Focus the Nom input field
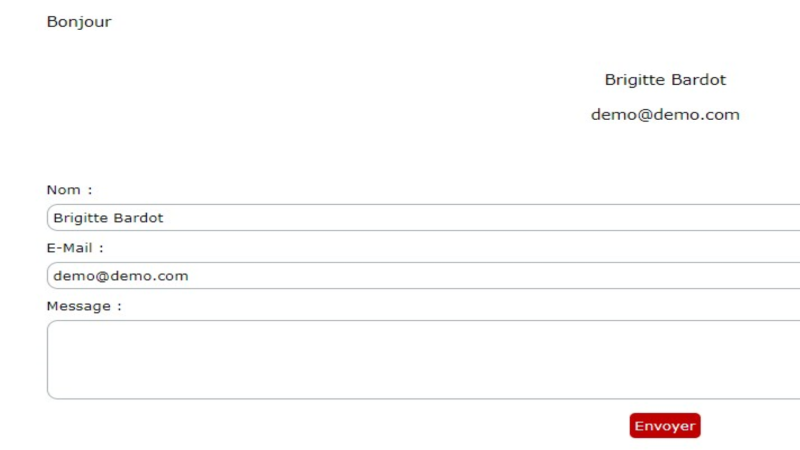800x450 pixels. tap(423, 217)
